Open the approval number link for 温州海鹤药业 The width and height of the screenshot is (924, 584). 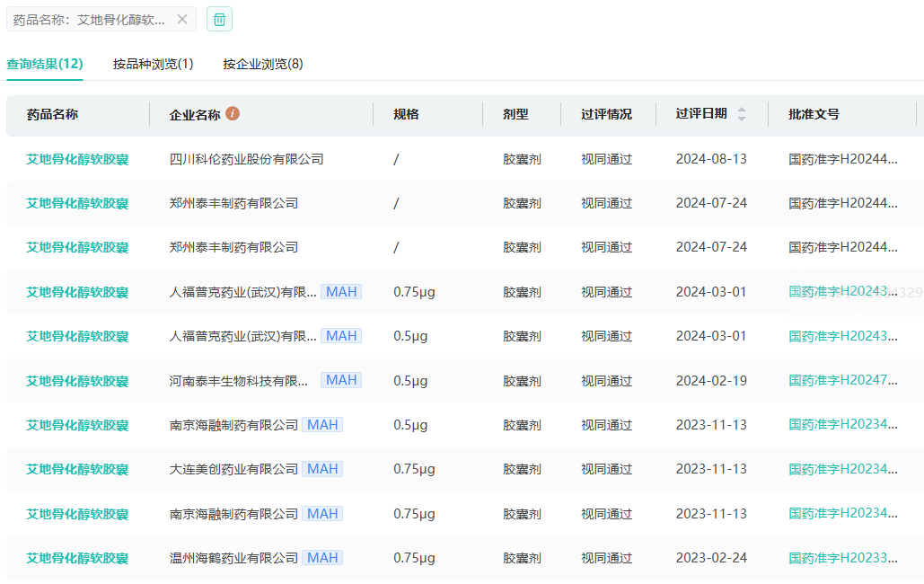(x=842, y=558)
